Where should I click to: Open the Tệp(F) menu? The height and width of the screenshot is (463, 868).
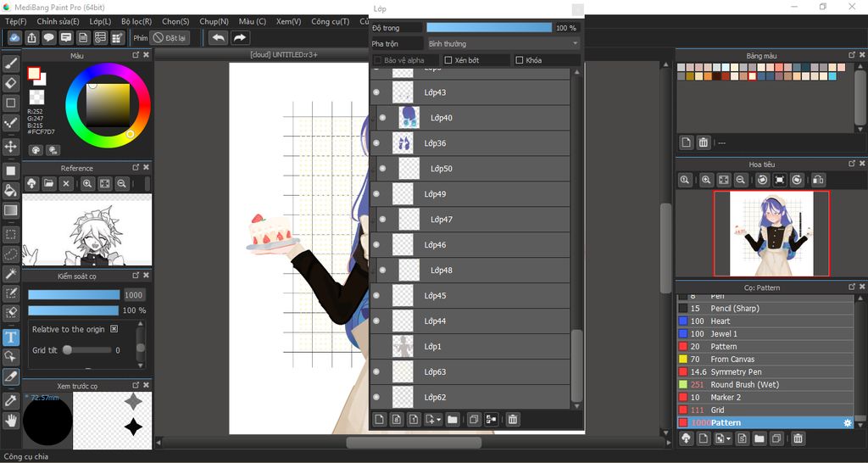click(x=16, y=21)
